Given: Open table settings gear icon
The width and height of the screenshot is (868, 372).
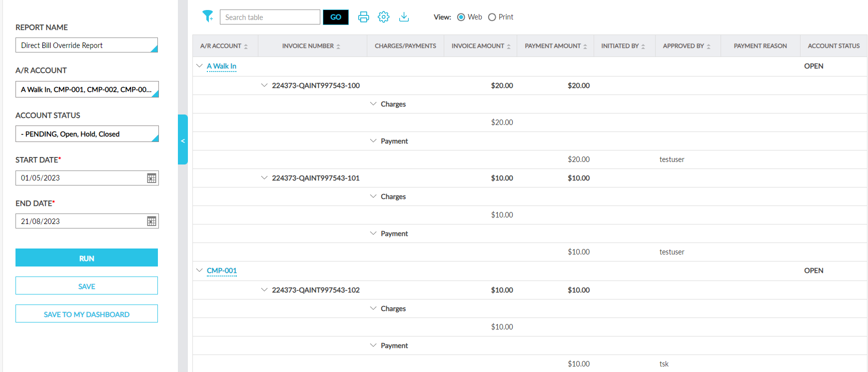Looking at the screenshot, I should tap(383, 17).
